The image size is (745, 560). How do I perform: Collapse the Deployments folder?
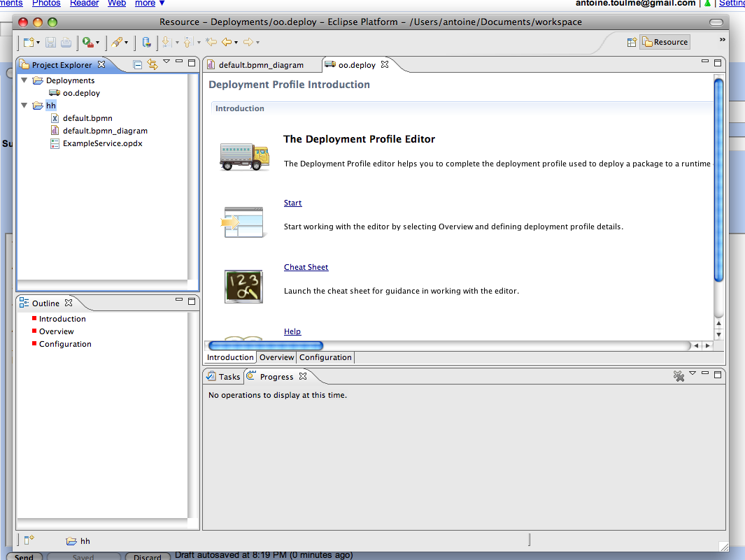(24, 80)
